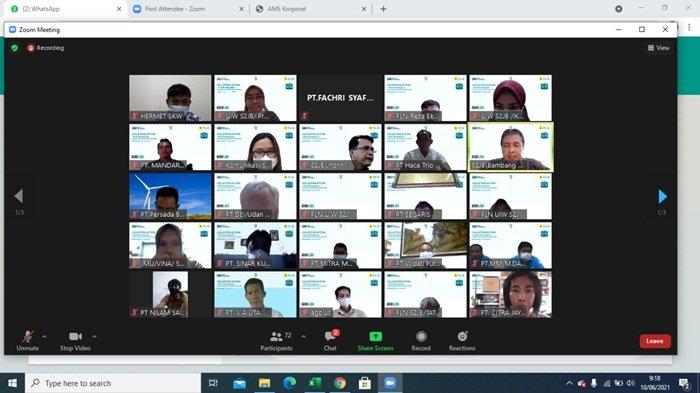Select the PT.FACHRI SYAF... tile
700x393 pixels.
tap(340, 98)
